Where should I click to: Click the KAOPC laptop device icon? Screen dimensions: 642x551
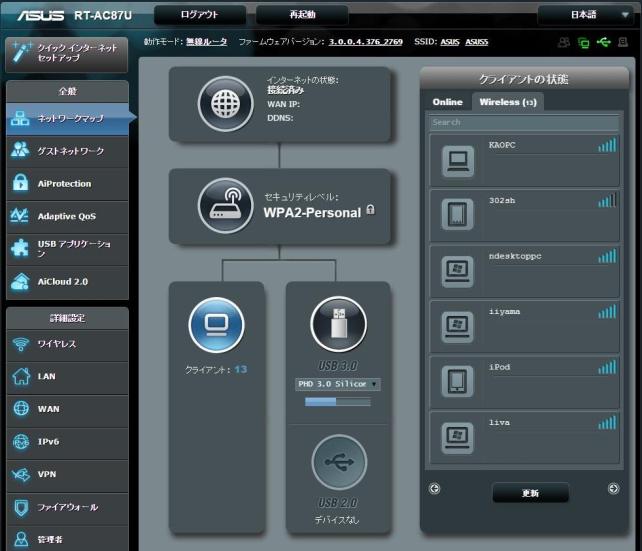click(458, 161)
